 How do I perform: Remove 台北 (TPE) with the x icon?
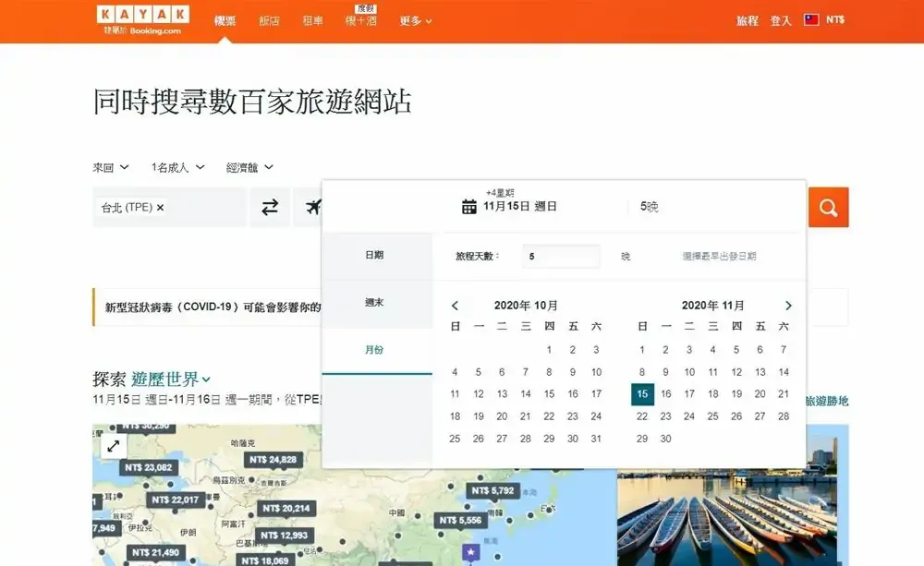(160, 208)
